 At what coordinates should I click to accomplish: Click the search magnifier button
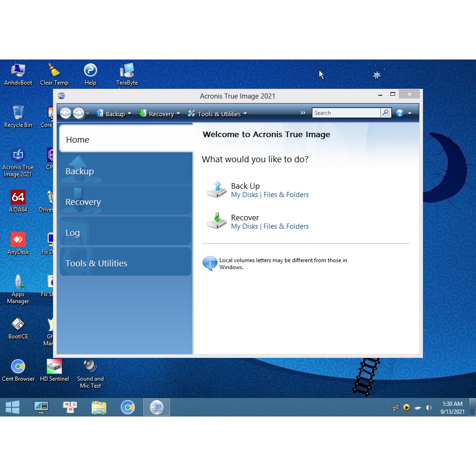pos(385,113)
